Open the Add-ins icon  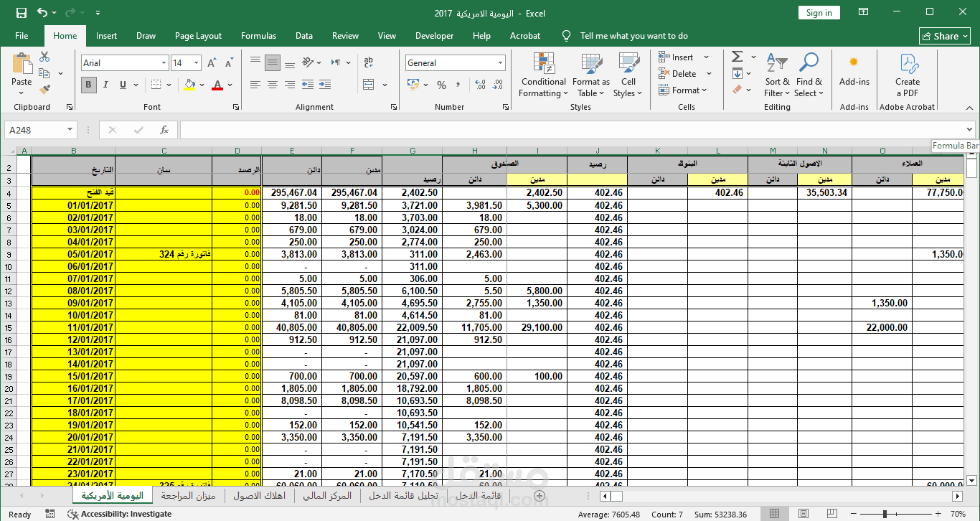pyautogui.click(x=854, y=62)
